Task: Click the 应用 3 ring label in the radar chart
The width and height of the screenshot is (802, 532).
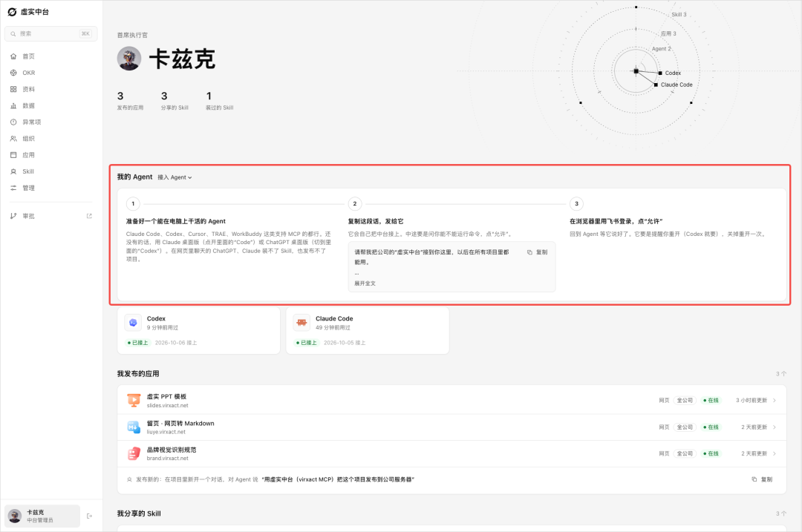Action: click(668, 33)
